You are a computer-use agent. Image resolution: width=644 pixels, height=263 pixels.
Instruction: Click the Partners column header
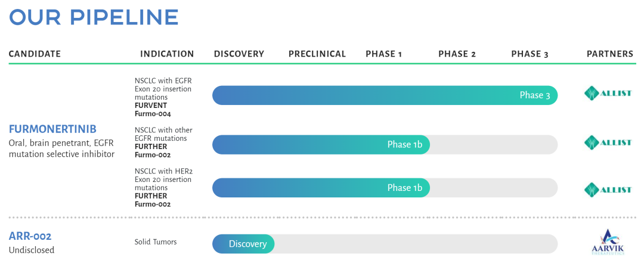[x=610, y=54]
